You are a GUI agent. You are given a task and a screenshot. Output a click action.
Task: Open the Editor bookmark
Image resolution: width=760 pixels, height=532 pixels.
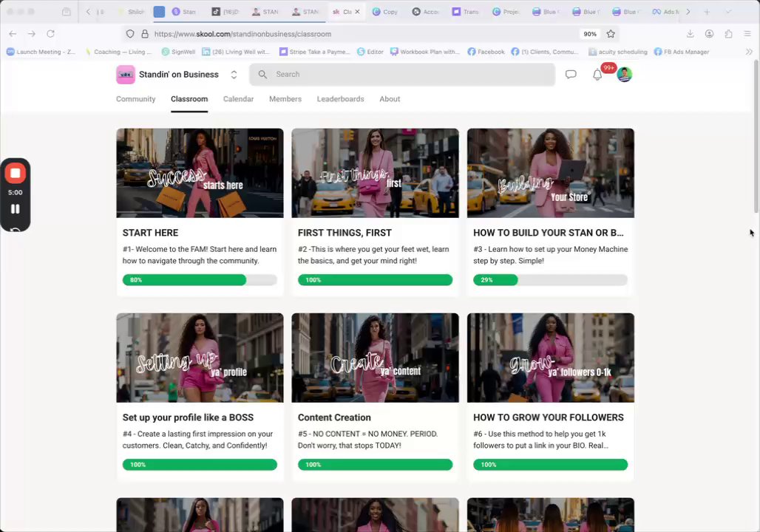(x=370, y=52)
